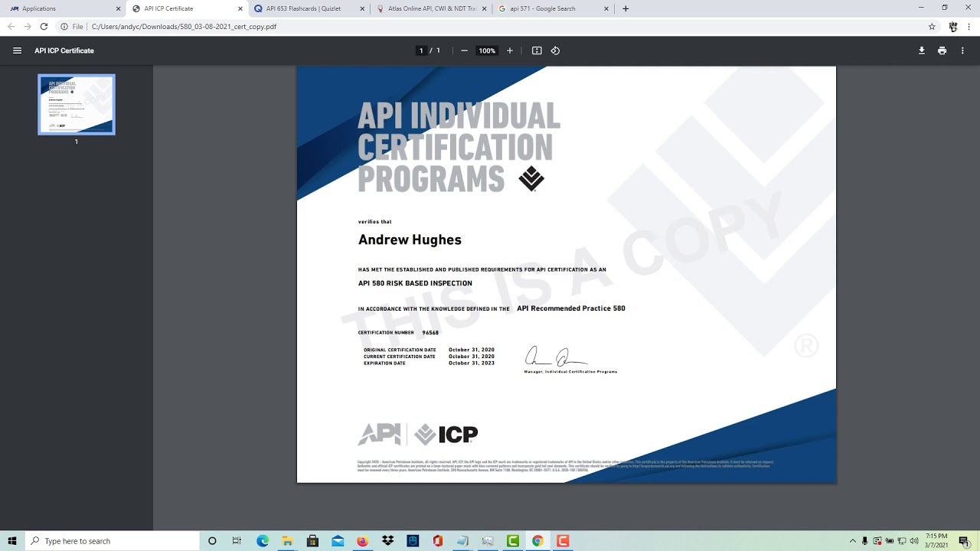This screenshot has height=551, width=980.
Task: Edit the current page number field
Action: click(x=420, y=51)
